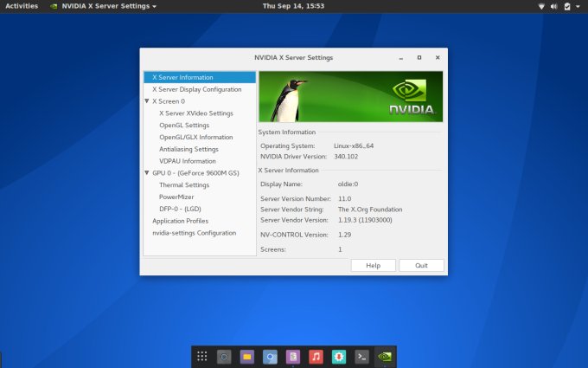Open VDPAU Information page
The width and height of the screenshot is (588, 368).
coord(188,161)
